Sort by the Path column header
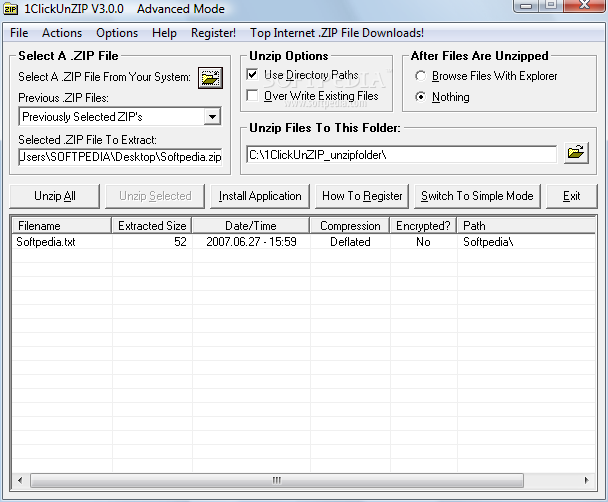The height and width of the screenshot is (502, 608). tap(526, 226)
